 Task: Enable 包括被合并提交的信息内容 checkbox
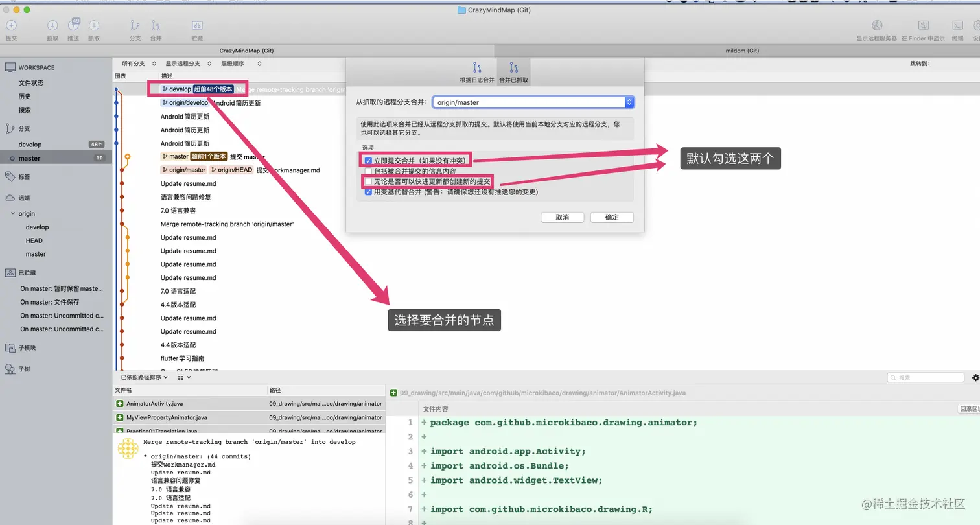(368, 171)
